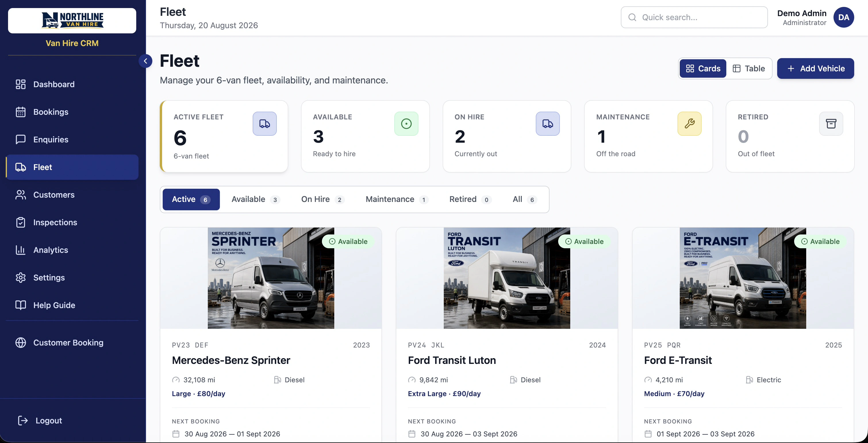
Task: Open the Analytics section
Action: pyautogui.click(x=72, y=250)
